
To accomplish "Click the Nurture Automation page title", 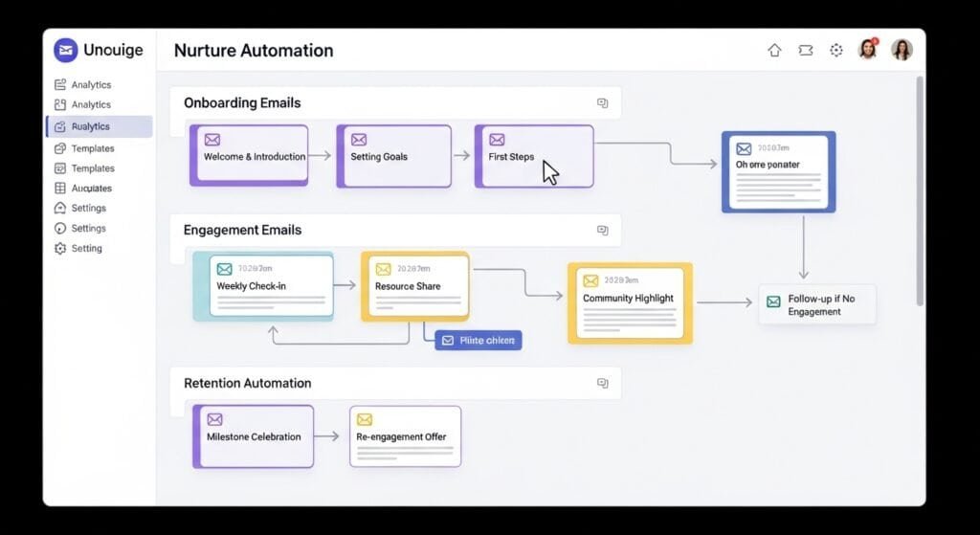I will [253, 51].
